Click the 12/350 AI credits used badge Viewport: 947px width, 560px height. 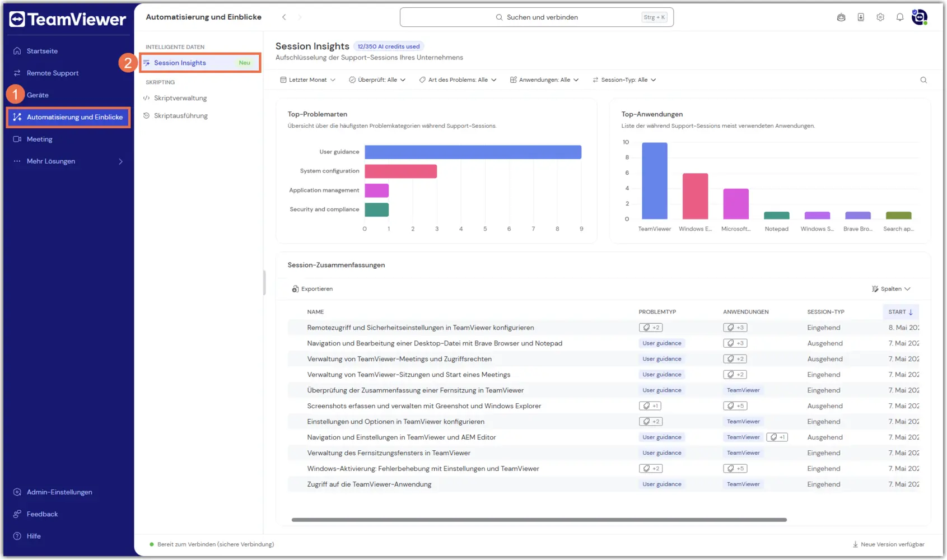389,46
